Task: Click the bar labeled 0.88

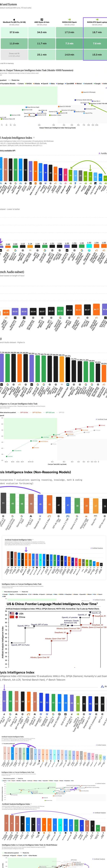Action: coord(8,247)
